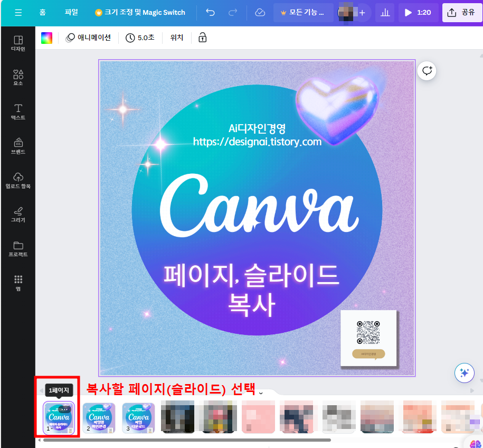Select page 1 thumbnail
Viewport: 483px width, 448px height.
59,418
